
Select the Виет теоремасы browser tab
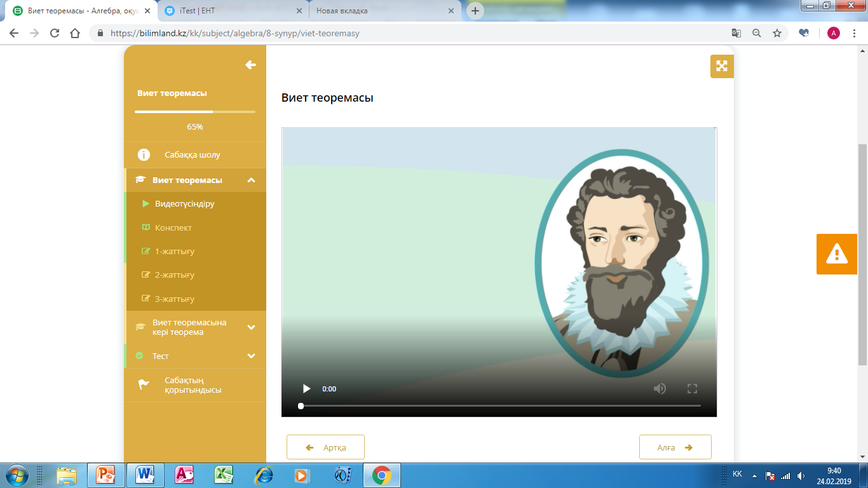(81, 11)
